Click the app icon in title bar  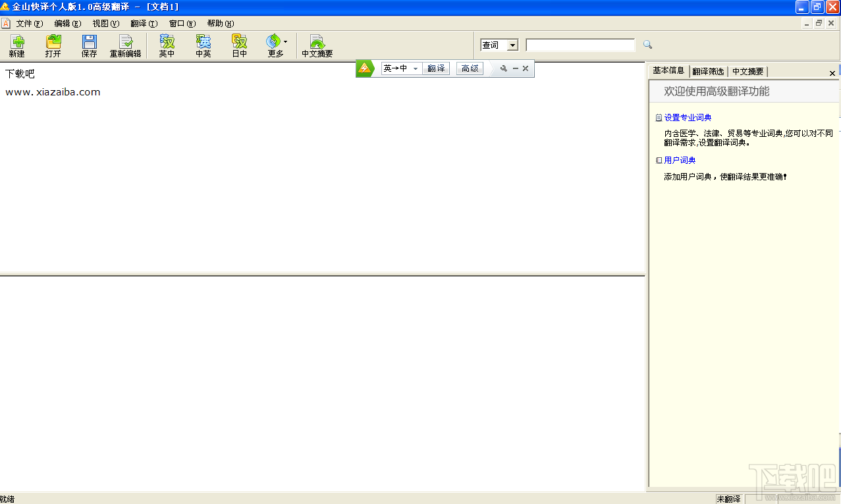(x=5, y=7)
